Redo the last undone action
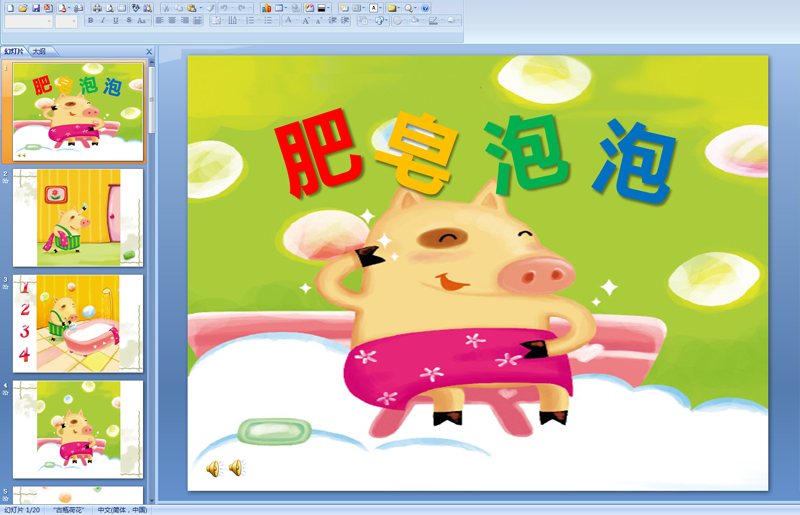The width and height of the screenshot is (800, 515). (x=242, y=8)
